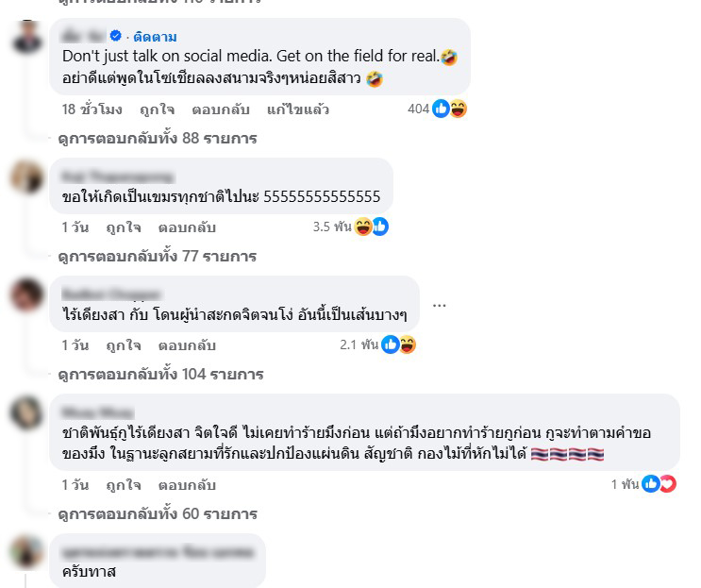Reply to the comment with Thai flags

tap(187, 485)
